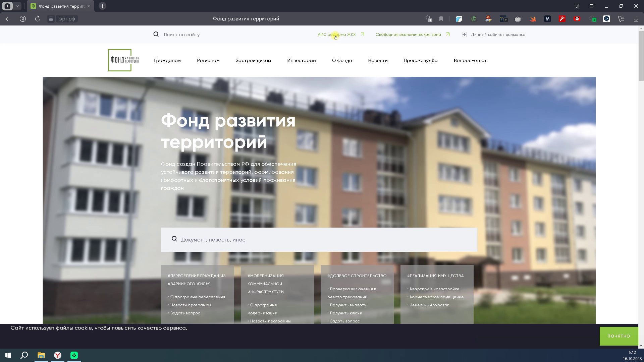Click the back navigation arrow
Image resolution: width=644 pixels, height=362 pixels.
8,19
